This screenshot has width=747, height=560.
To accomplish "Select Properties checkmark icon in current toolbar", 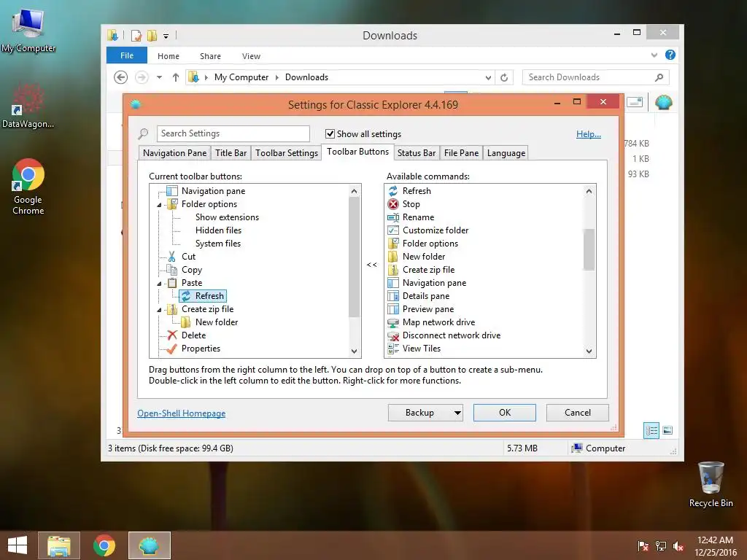I will pos(172,349).
